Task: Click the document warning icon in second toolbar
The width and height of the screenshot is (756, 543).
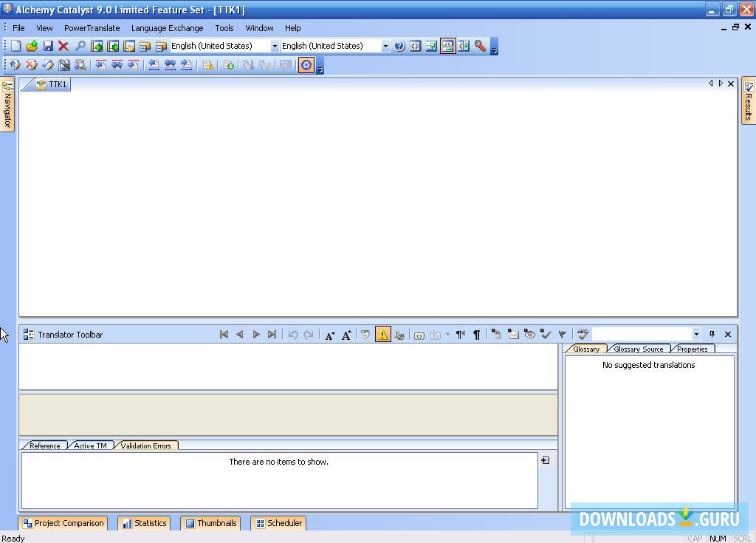Action: point(207,65)
